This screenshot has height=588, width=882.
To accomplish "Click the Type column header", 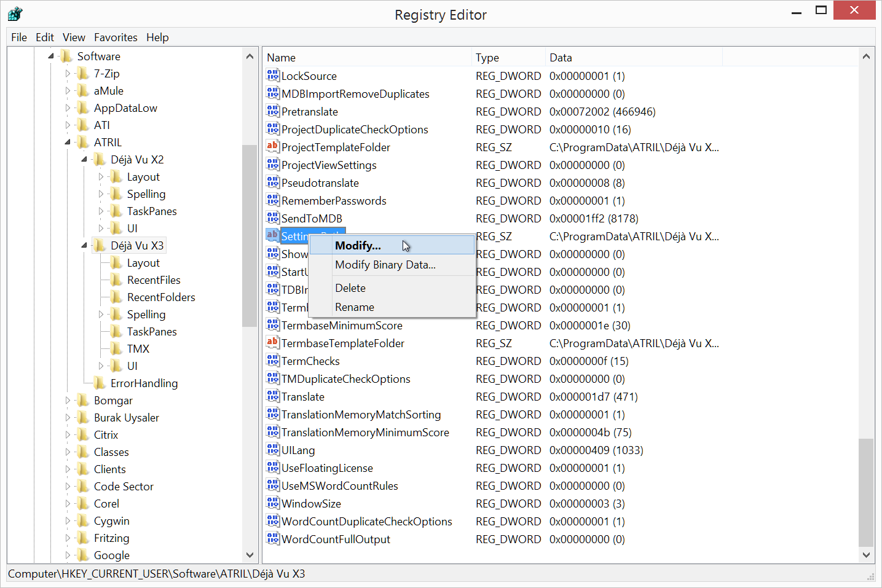I will pos(508,58).
